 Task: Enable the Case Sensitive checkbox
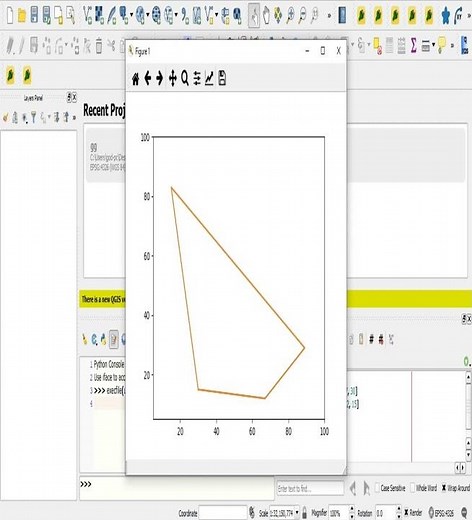point(377,488)
